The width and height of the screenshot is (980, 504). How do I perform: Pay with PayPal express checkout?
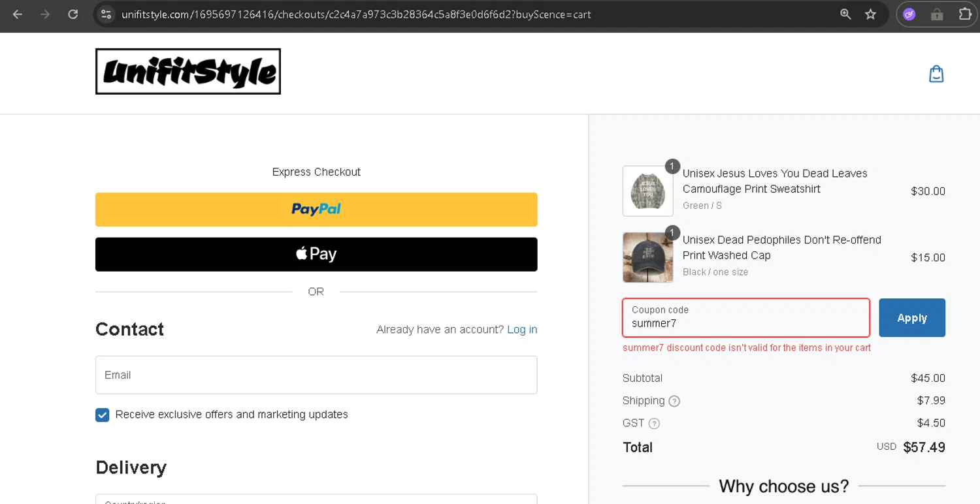click(316, 210)
